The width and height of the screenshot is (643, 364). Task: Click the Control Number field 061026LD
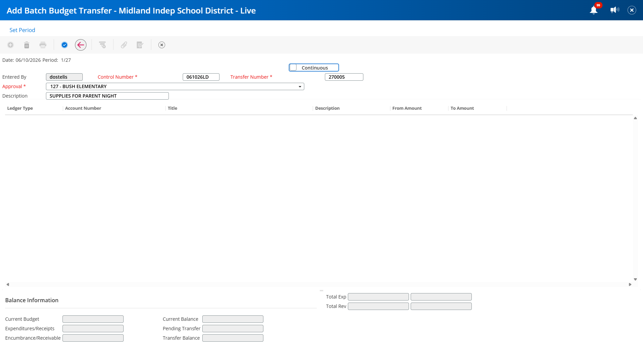pos(201,77)
